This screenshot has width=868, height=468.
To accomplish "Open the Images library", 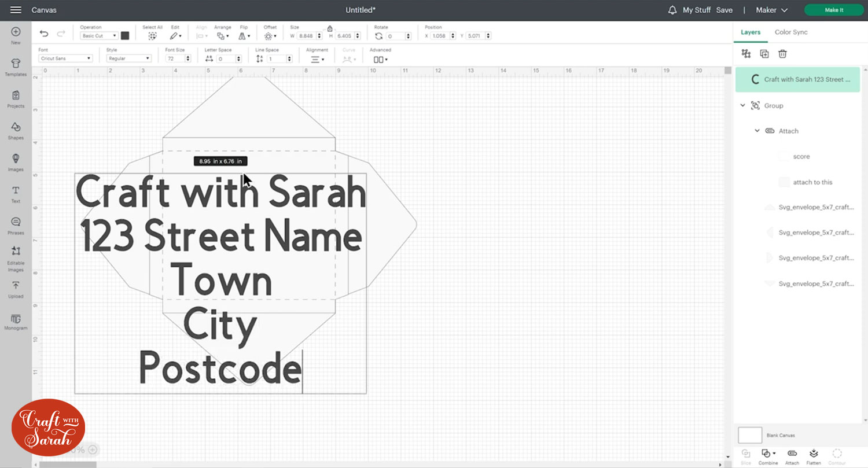I will coord(16,161).
